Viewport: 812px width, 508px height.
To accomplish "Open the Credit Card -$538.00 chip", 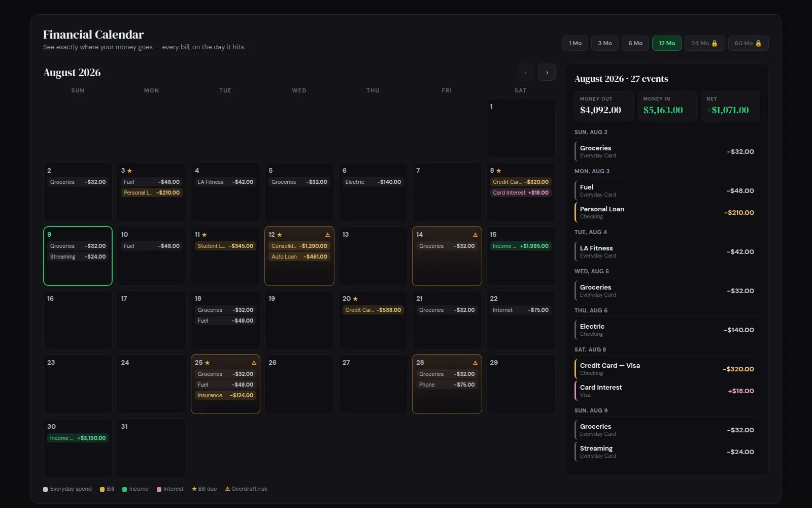I will [373, 310].
